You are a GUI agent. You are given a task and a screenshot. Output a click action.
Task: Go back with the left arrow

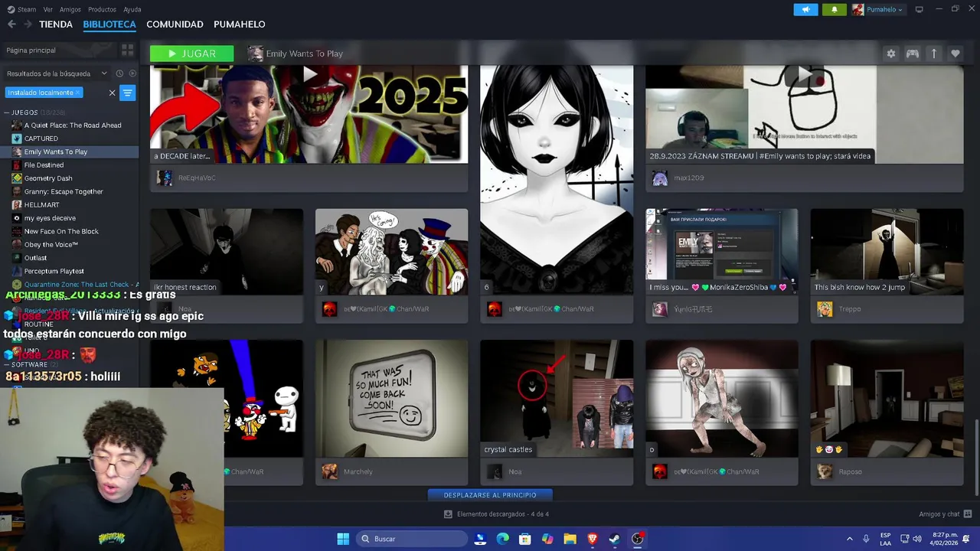click(x=11, y=24)
